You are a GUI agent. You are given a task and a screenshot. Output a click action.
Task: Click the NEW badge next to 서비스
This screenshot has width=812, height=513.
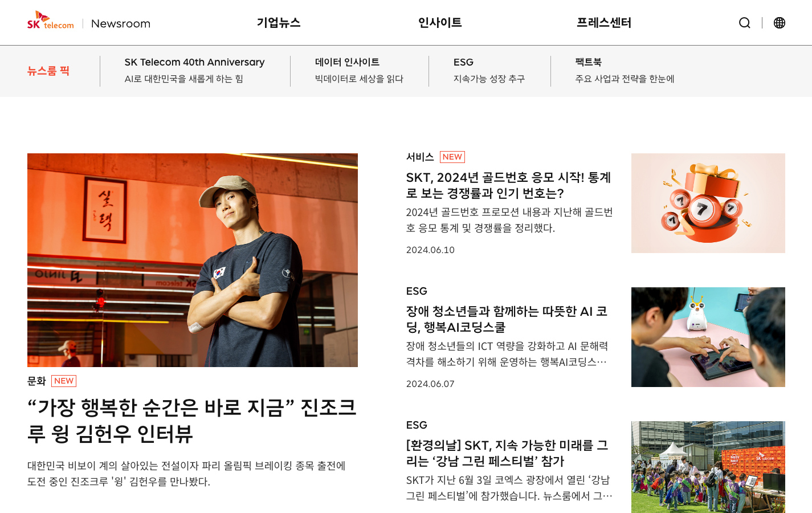click(452, 157)
